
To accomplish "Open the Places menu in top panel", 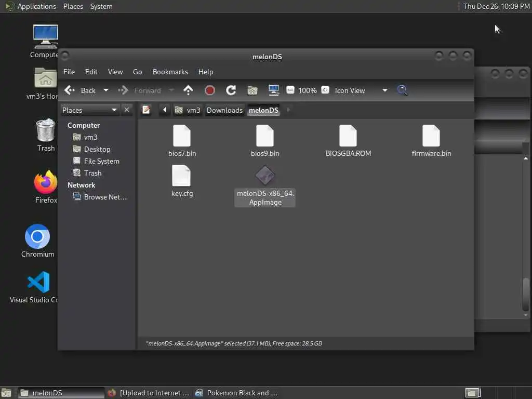I will tap(73, 6).
